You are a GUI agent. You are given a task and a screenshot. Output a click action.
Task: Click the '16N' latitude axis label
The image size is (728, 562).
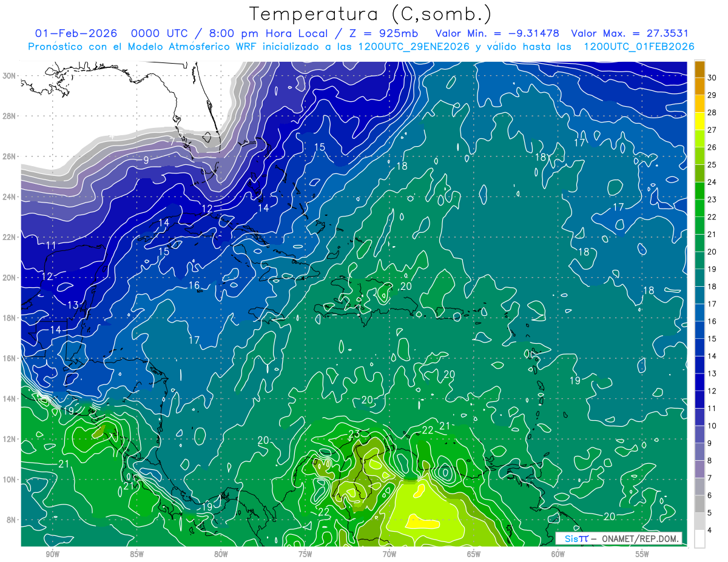pos(10,358)
